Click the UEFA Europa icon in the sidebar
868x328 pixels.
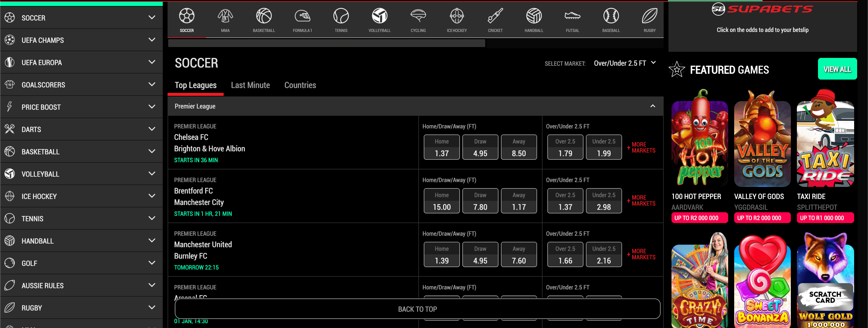[x=10, y=62]
